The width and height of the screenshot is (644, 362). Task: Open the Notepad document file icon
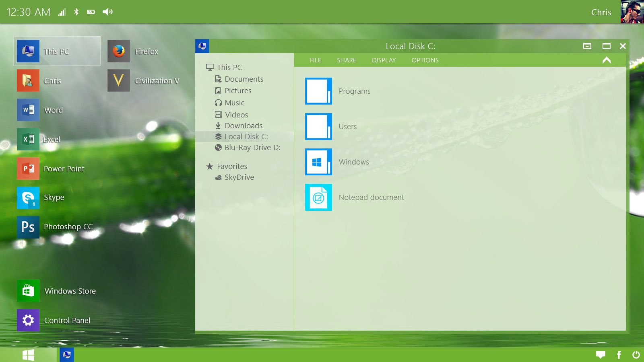[318, 197]
